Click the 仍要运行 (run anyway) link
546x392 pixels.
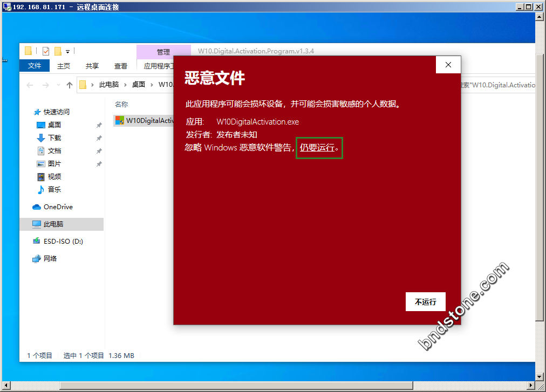pos(317,148)
